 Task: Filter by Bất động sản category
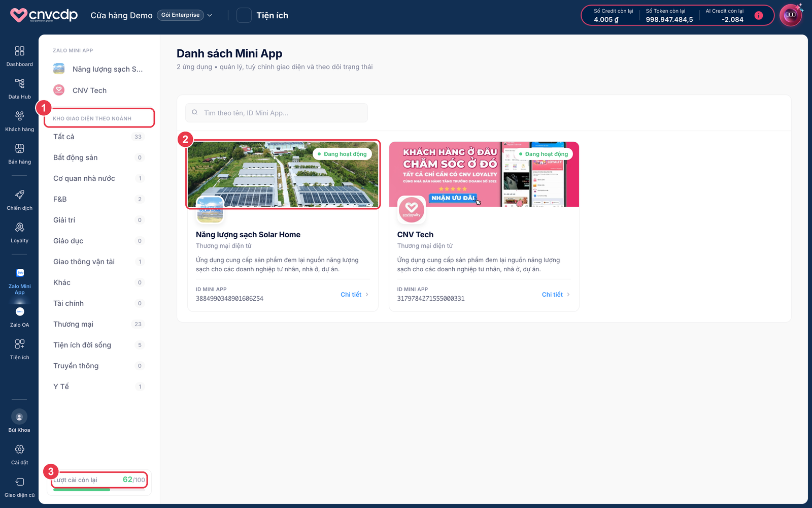pos(99,157)
